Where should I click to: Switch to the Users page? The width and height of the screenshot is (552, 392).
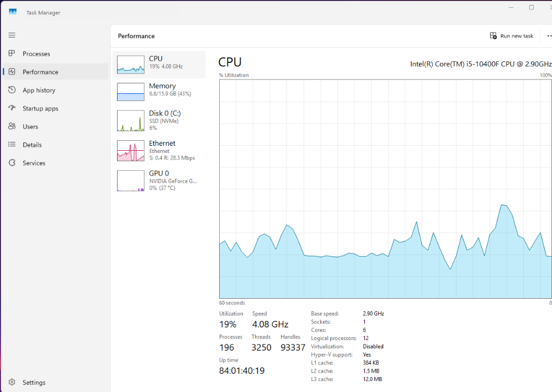56,126
